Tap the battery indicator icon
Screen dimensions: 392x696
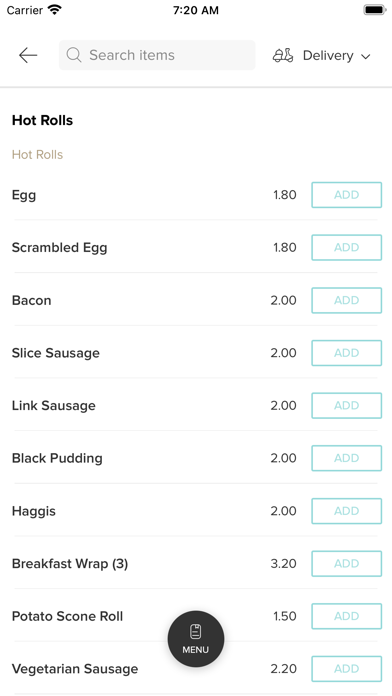pyautogui.click(x=375, y=10)
